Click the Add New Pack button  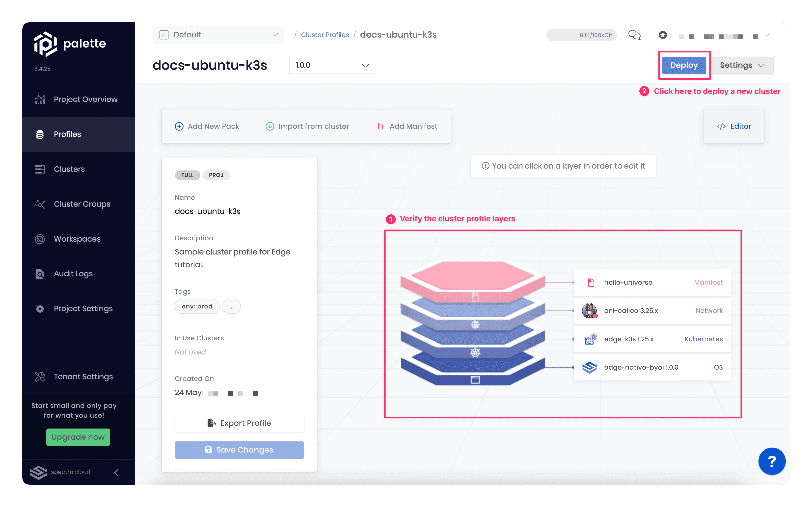pos(207,126)
